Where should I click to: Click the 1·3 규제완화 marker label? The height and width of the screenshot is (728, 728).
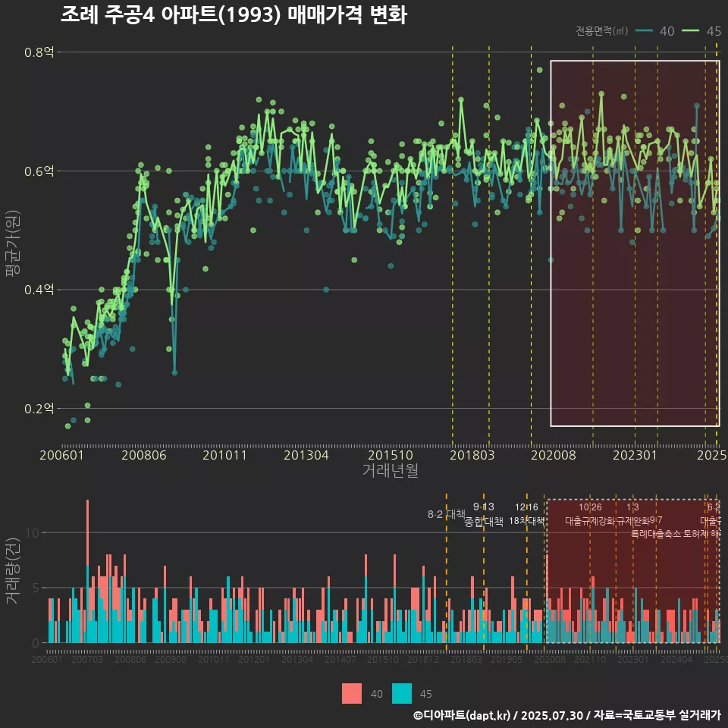coord(632,514)
